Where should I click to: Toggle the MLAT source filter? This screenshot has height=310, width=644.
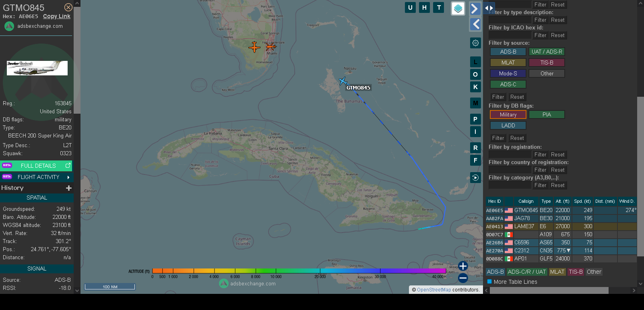point(508,62)
